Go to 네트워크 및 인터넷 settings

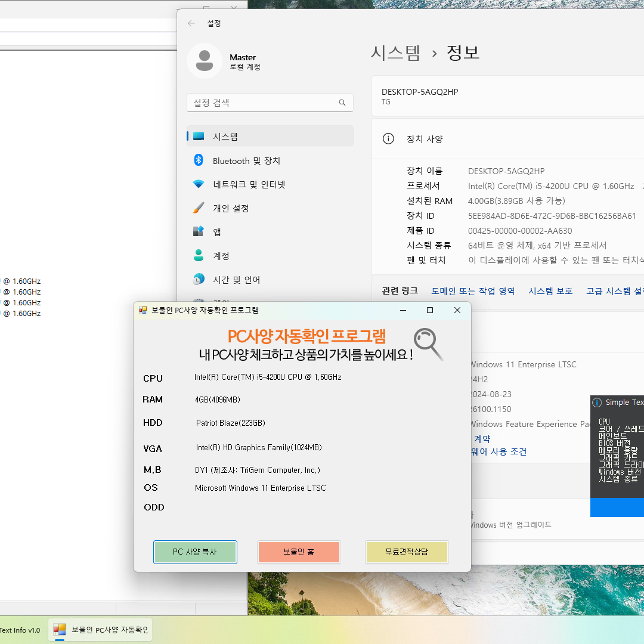coord(270,184)
